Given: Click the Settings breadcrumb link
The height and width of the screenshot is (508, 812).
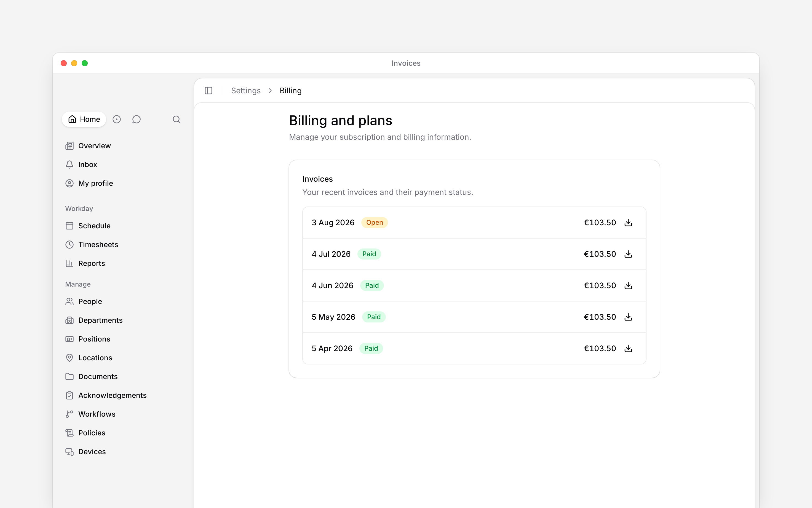Looking at the screenshot, I should pos(245,91).
